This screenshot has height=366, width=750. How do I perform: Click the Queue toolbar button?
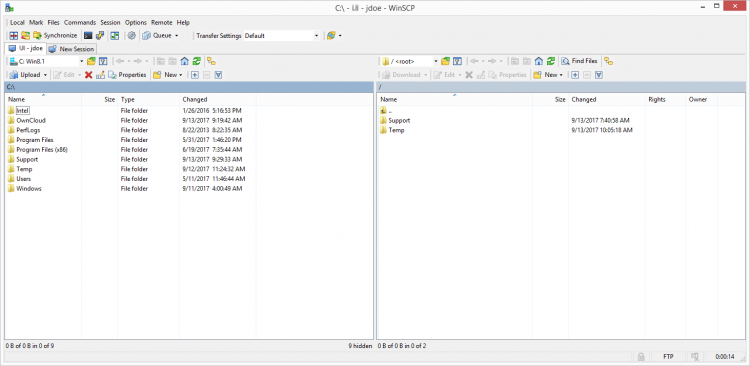157,35
